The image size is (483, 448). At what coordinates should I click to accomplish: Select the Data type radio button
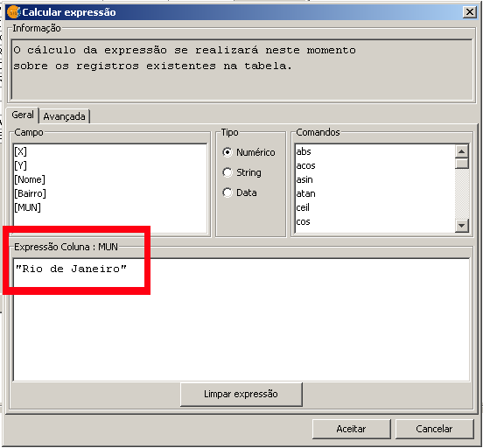tap(227, 192)
